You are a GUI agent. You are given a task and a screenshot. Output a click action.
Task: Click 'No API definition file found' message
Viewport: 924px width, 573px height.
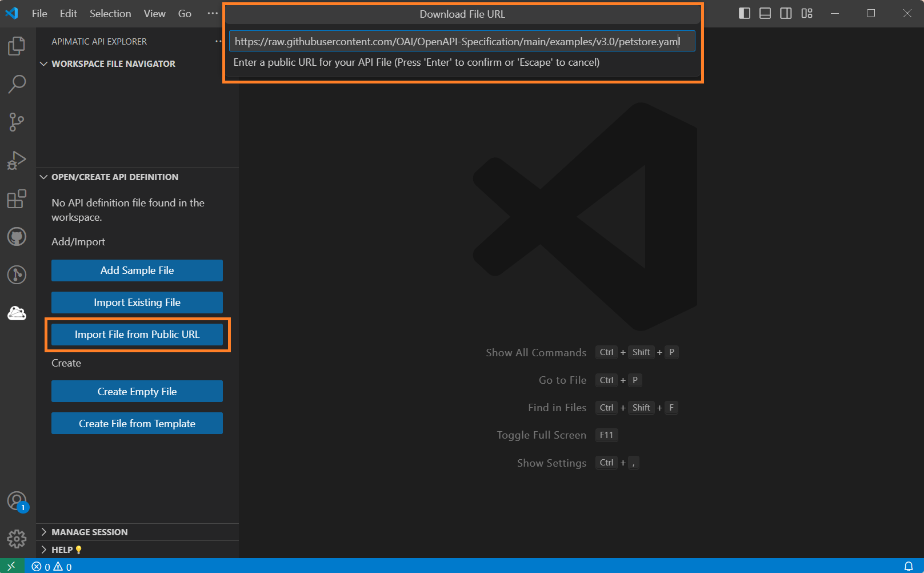[128, 210]
